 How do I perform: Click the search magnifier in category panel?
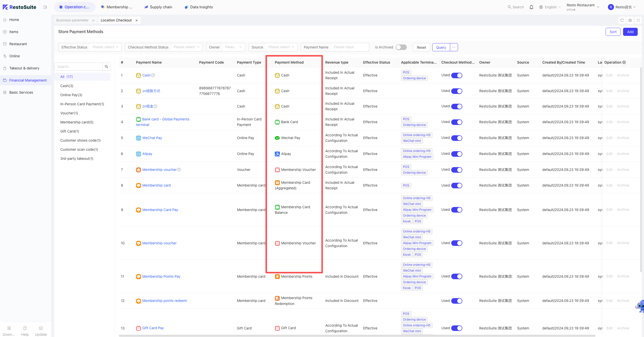[106, 67]
